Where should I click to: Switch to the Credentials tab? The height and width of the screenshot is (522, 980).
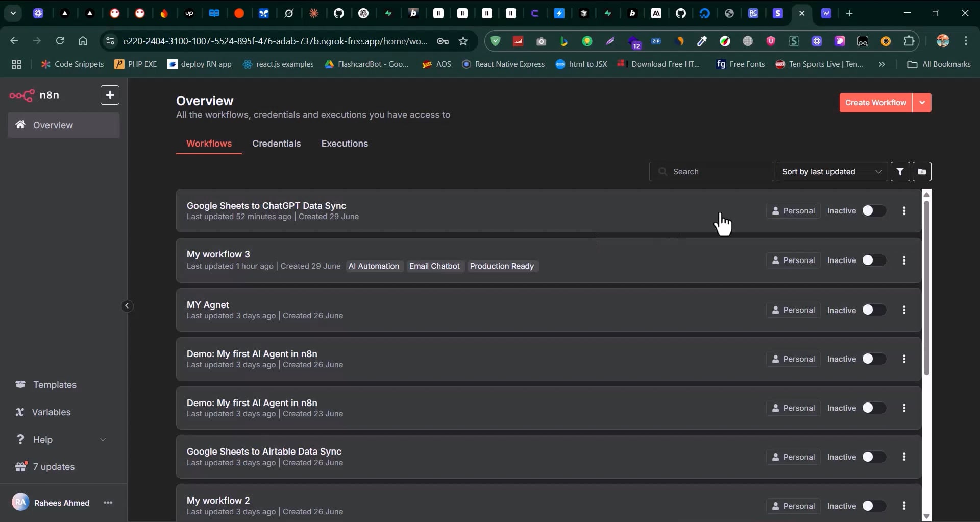click(276, 144)
